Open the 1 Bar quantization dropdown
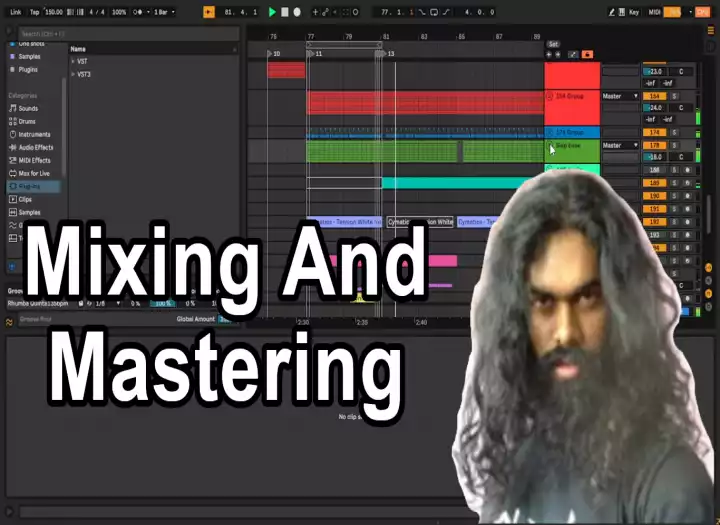The height and width of the screenshot is (525, 720). [x=164, y=12]
